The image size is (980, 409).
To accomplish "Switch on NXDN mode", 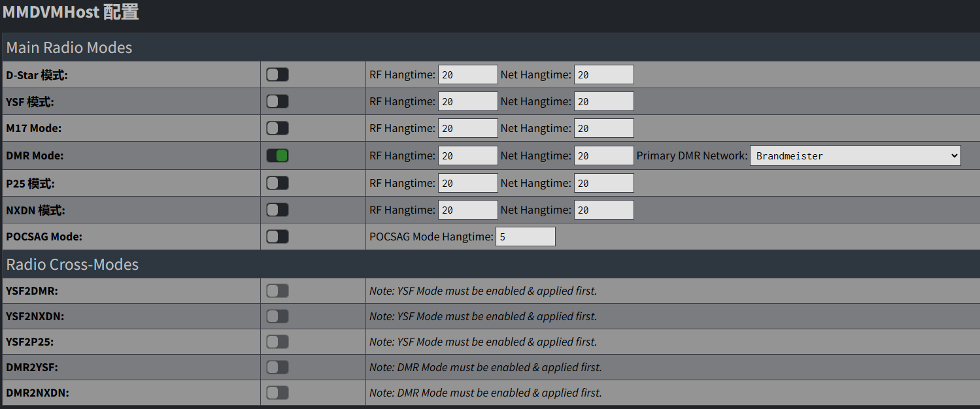I will (x=277, y=210).
